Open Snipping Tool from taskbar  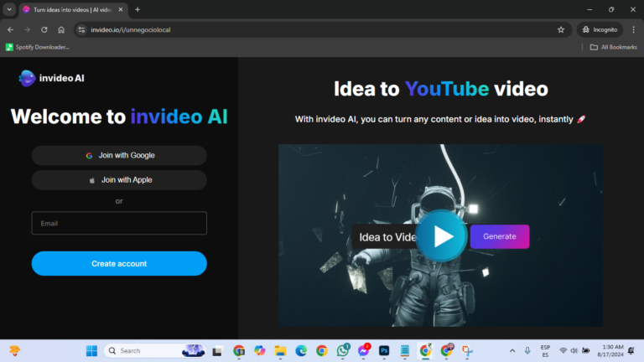(x=467, y=351)
